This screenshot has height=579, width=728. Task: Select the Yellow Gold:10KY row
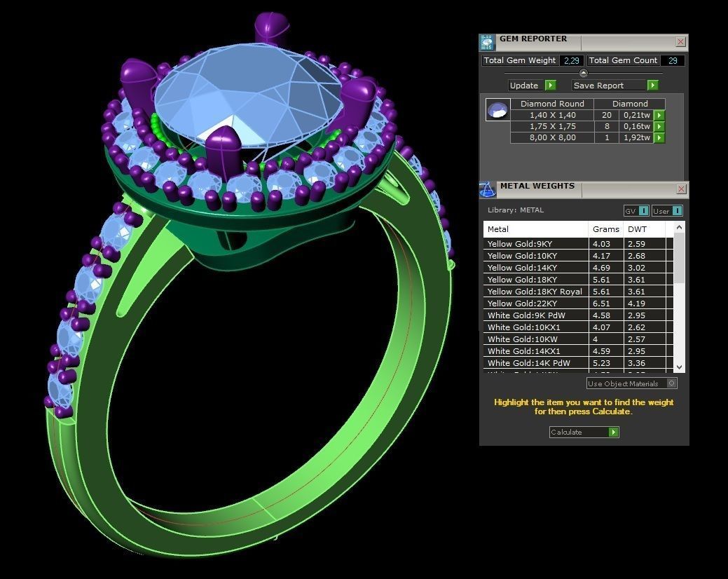578,256
